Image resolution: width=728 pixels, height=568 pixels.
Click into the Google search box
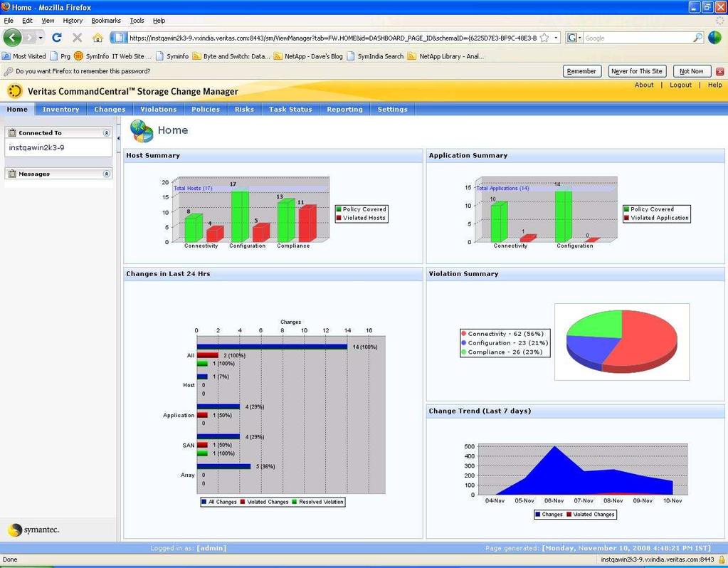pos(638,38)
